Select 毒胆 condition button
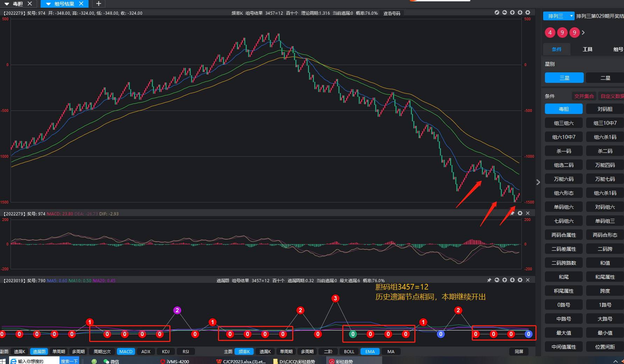This screenshot has width=624, height=364. tap(564, 109)
